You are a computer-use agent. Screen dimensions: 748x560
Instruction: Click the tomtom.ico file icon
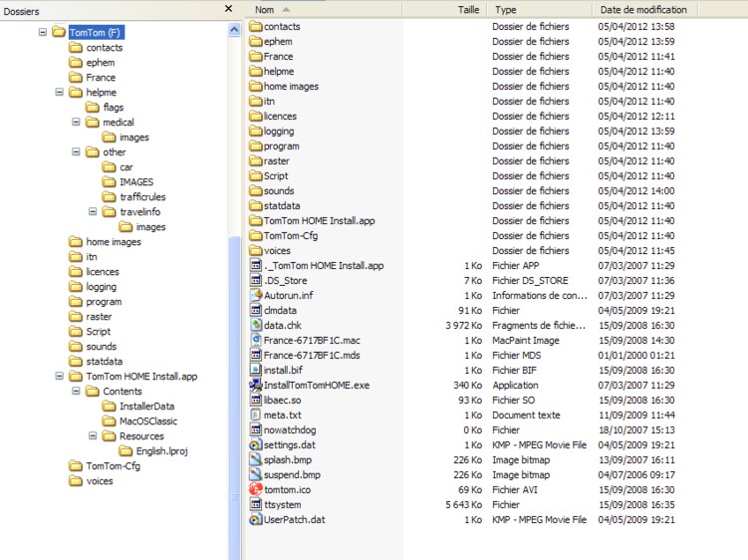(256, 489)
